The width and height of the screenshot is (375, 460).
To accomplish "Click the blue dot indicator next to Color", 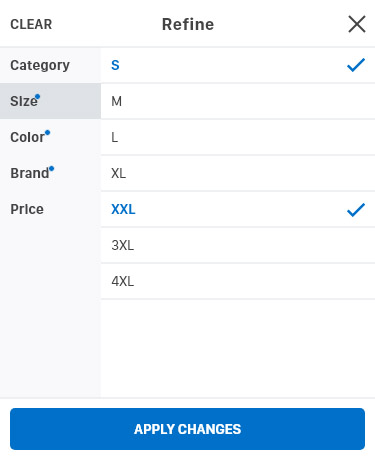I will (47, 133).
